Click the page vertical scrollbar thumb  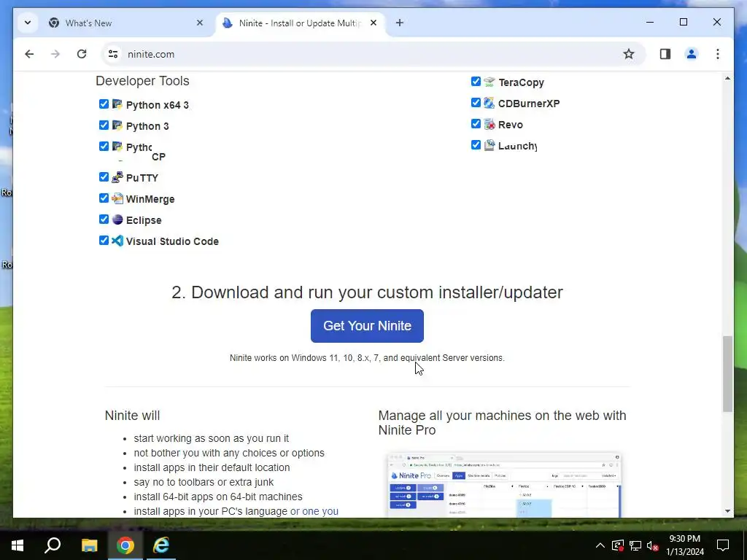(x=727, y=374)
